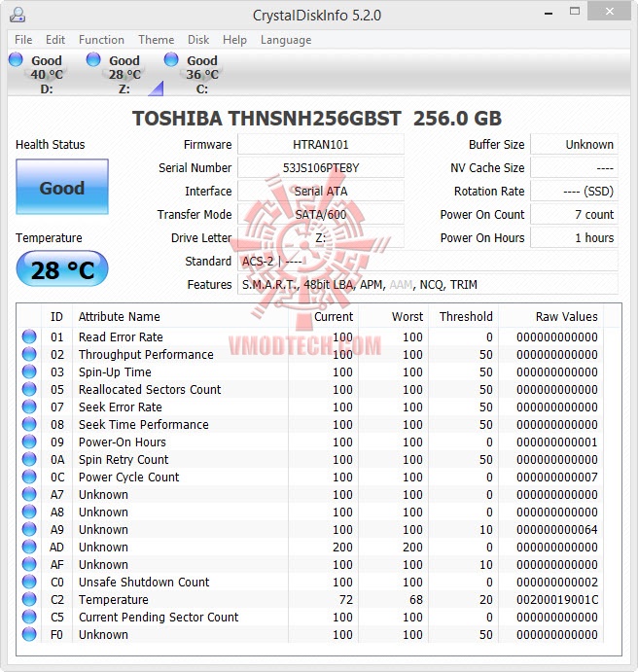Select the Reallocated Sectors Count attribute name
This screenshot has height=672, width=638.
pos(150,389)
